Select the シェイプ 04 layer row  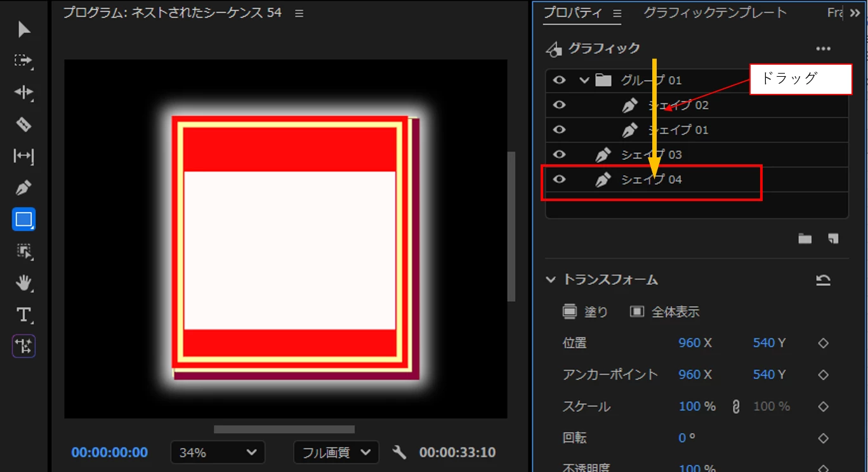[697, 180]
